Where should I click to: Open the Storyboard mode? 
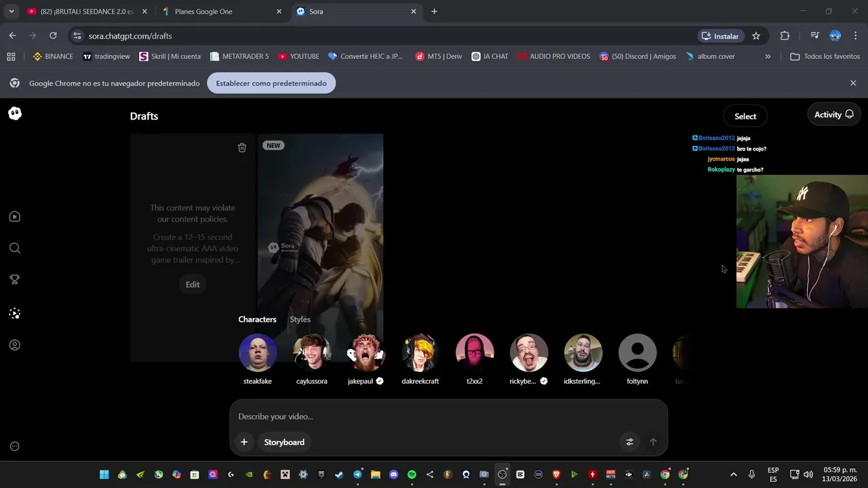284,442
